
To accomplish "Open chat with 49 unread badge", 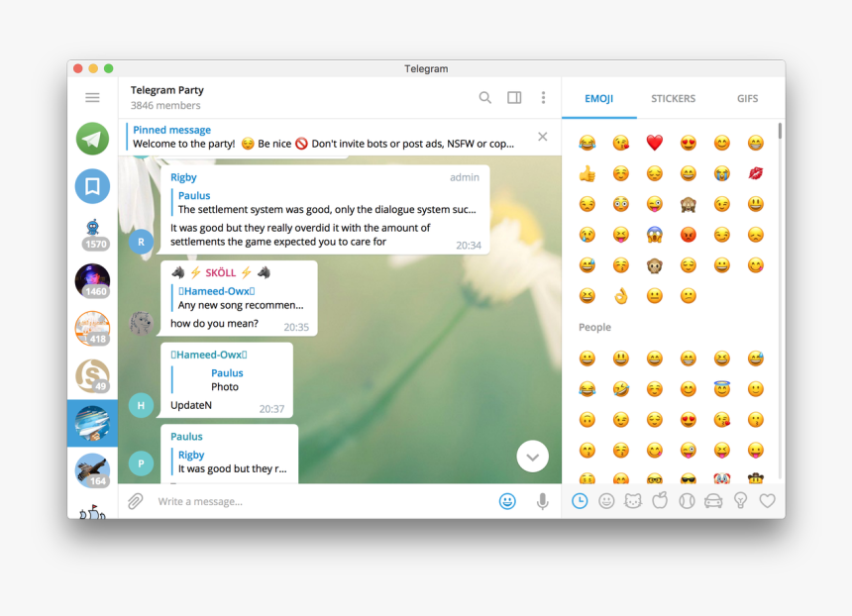I will 92,375.
